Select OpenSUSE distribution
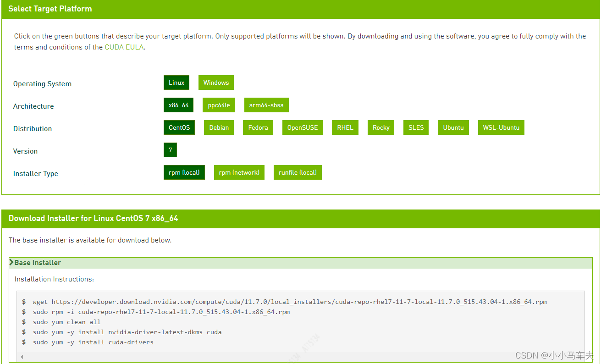Image resolution: width=601 pixels, height=364 pixels. (303, 127)
